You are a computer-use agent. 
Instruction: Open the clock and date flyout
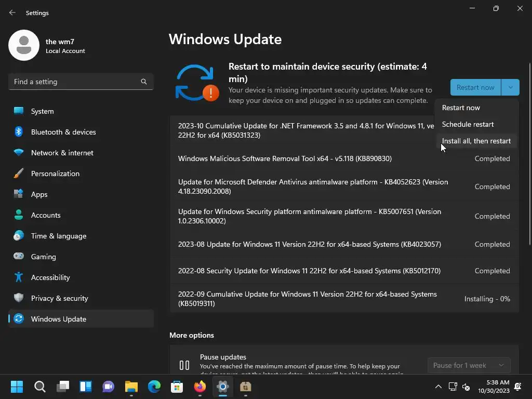coord(494,387)
